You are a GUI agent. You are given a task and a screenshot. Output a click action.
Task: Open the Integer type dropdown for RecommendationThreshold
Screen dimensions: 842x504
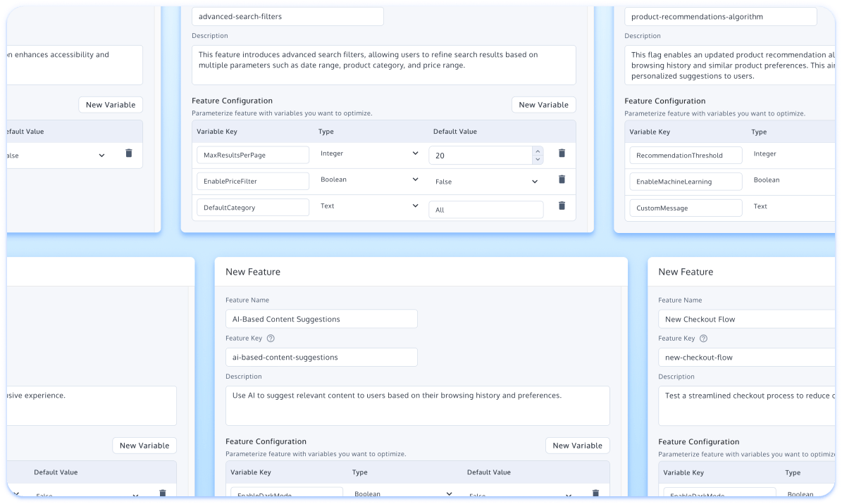(x=793, y=154)
